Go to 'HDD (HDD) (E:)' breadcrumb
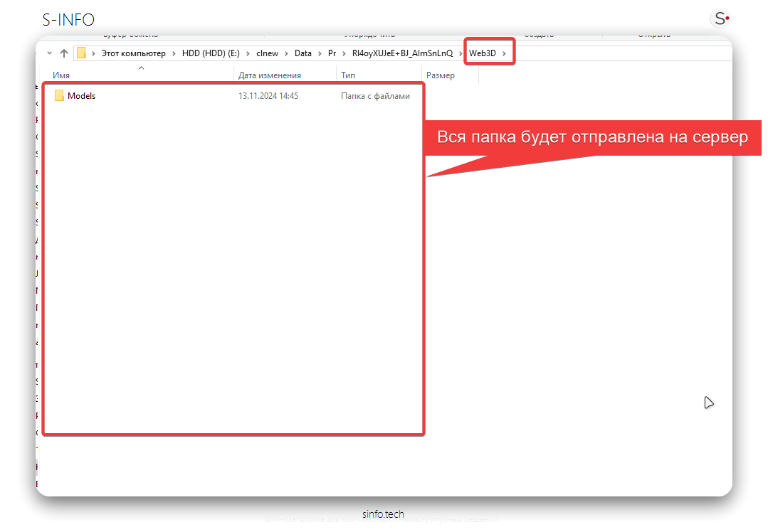Image resolution: width=768 pixels, height=532 pixels. (x=211, y=53)
